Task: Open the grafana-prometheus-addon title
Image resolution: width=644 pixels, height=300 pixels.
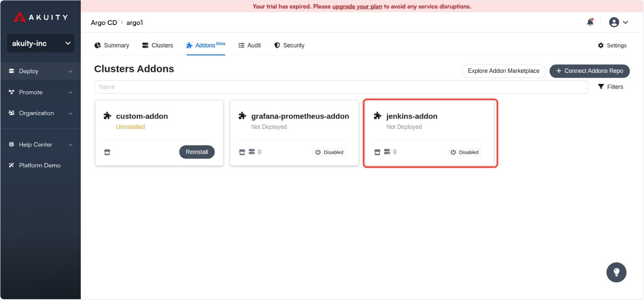Action: 300,116
